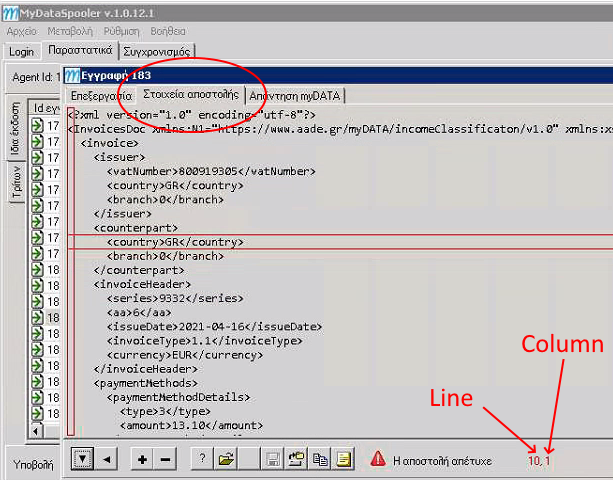Open the Μεταβολή menu
The height and width of the screenshot is (480, 613).
70,31
